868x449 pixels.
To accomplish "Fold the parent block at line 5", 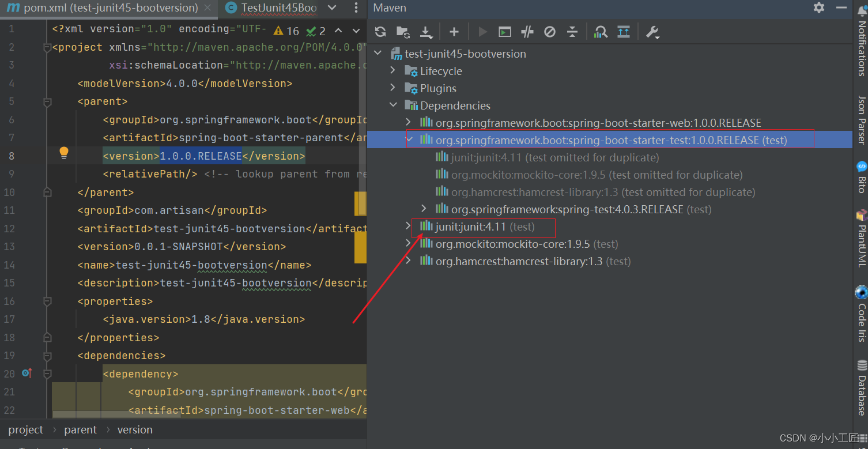I will point(47,103).
